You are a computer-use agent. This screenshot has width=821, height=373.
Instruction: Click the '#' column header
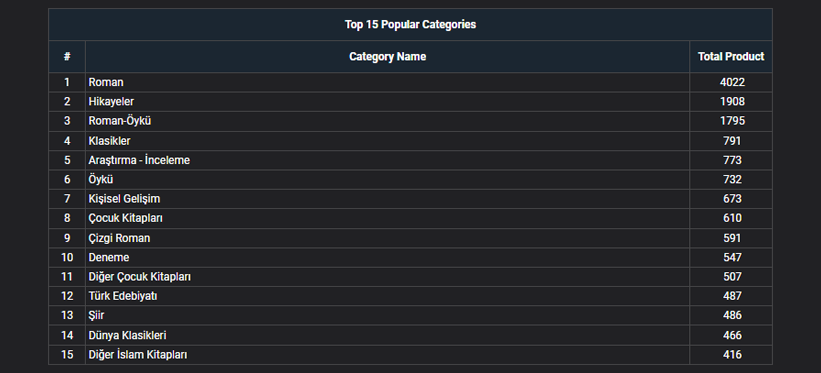[67, 57]
